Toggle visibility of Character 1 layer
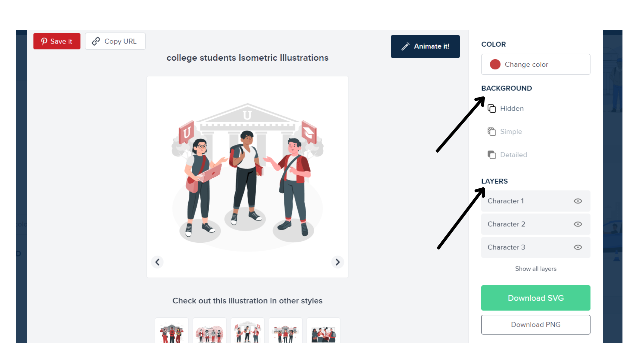The image size is (644, 362). click(578, 201)
